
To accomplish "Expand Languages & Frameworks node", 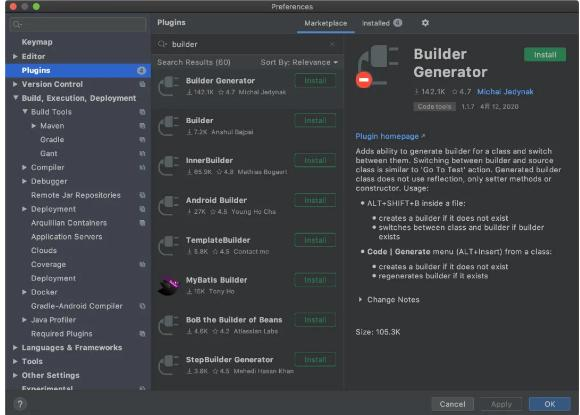I will coord(15,348).
